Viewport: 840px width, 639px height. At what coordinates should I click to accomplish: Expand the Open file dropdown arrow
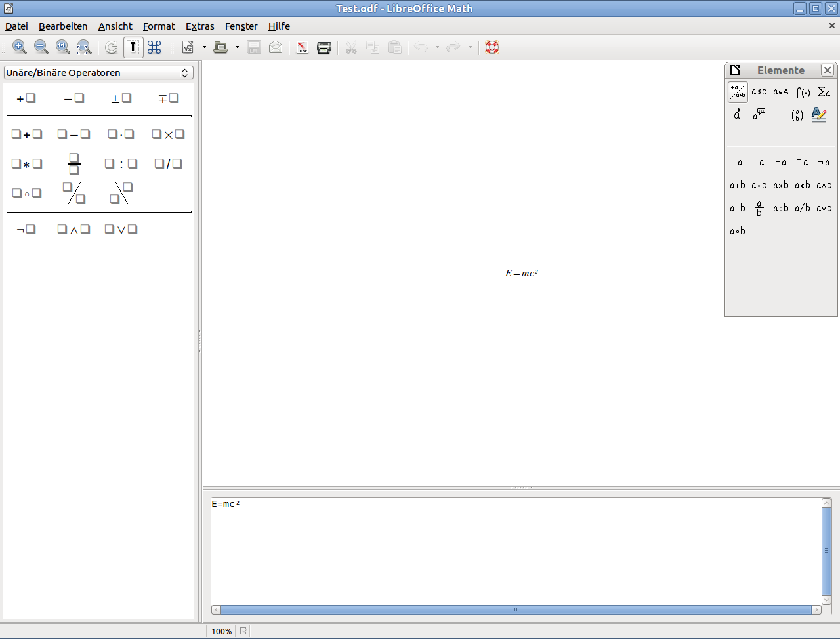pos(237,47)
